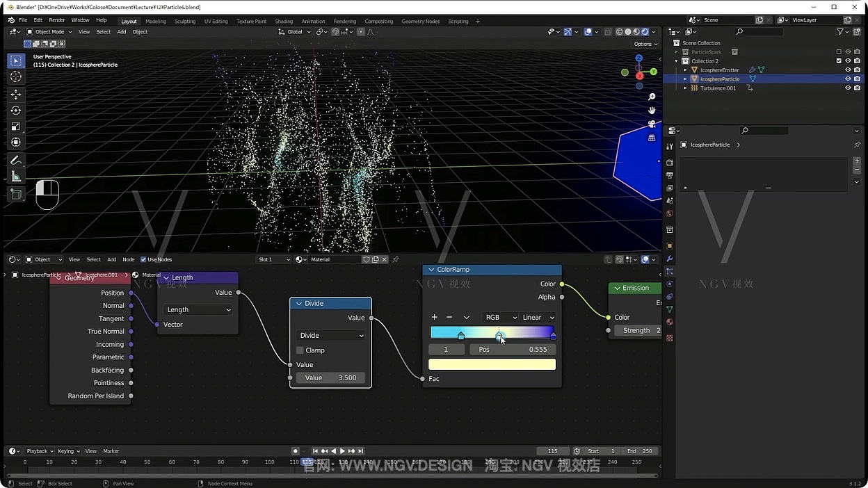Viewport: 868px width, 488px height.
Task: Add a new color stop in ColorRamp
Action: pyautogui.click(x=435, y=317)
